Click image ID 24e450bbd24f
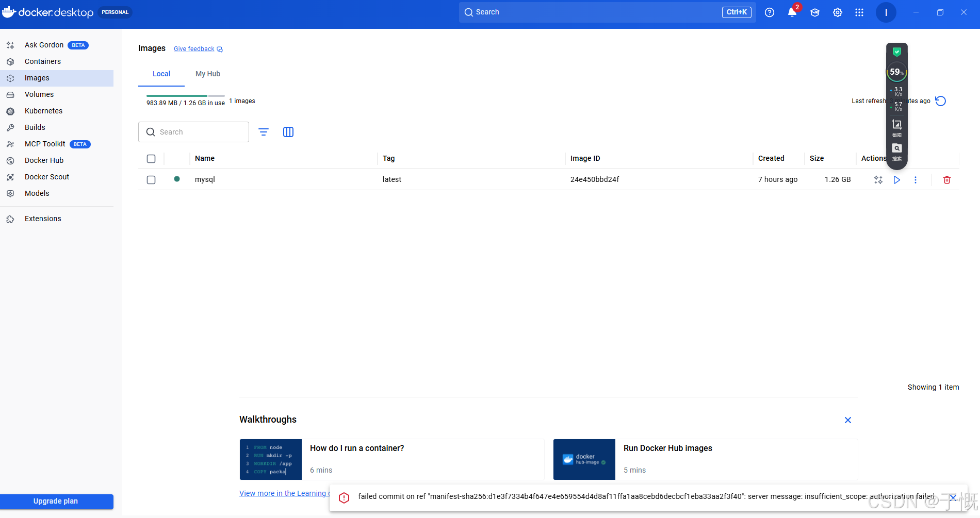Viewport: 980px width, 518px height. 595,179
